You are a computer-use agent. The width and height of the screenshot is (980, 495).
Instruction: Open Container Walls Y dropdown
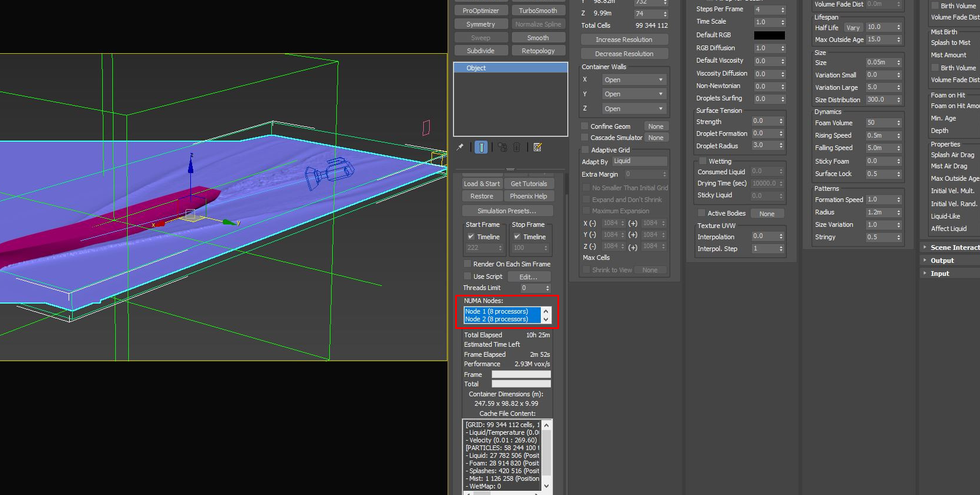point(634,94)
